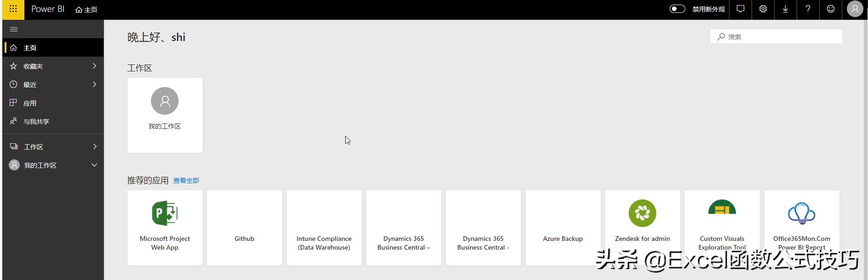Open Intune Compliance (Data Warehouse) card
This screenshot has width=868, height=280.
(x=324, y=227)
